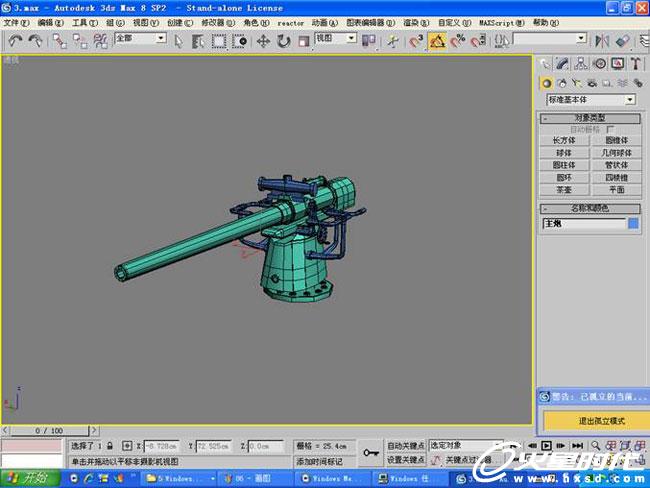Collapse the 对象类型 rollout
The image size is (650, 488).
tap(590, 118)
